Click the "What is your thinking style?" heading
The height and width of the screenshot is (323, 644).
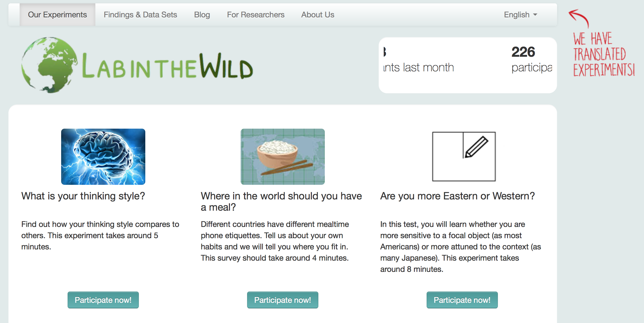pyautogui.click(x=83, y=196)
